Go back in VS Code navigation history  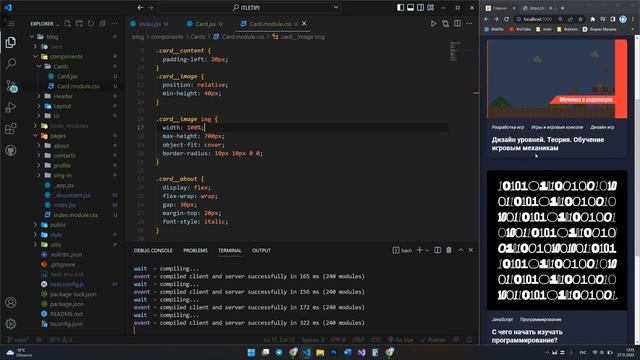click(x=140, y=8)
